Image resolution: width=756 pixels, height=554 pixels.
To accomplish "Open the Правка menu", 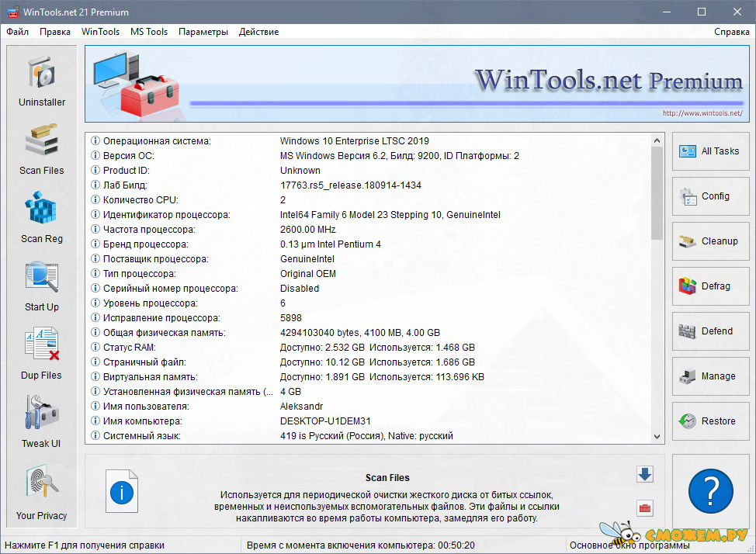I will click(x=55, y=32).
